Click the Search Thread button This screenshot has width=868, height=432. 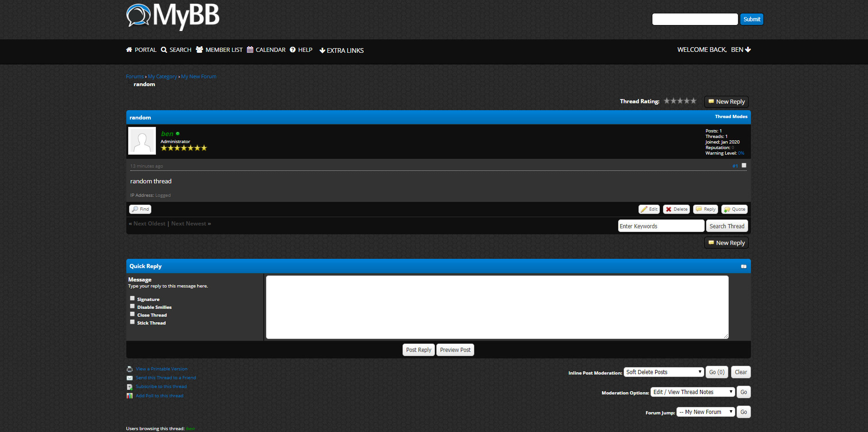point(726,226)
